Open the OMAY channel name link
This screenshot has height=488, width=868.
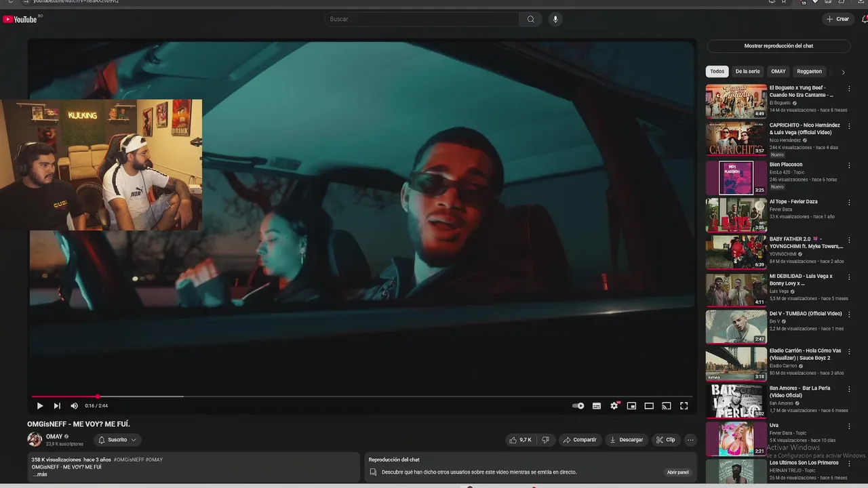pyautogui.click(x=54, y=436)
